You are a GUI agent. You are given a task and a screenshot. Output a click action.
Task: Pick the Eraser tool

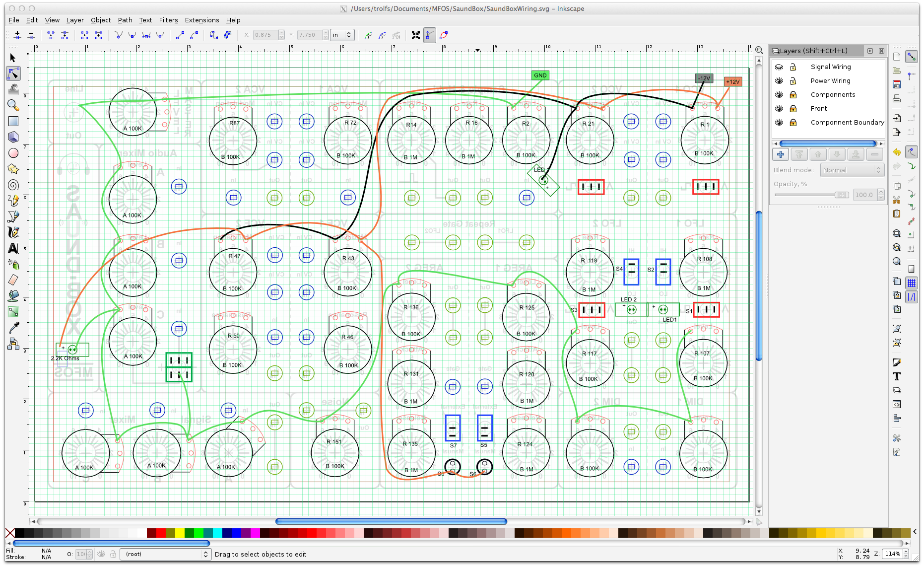[x=13, y=280]
